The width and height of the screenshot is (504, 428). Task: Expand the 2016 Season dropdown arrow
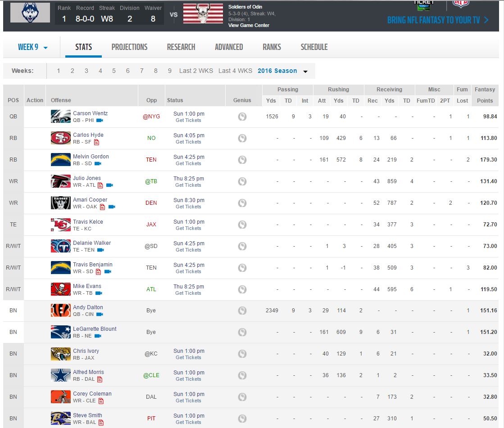(305, 71)
